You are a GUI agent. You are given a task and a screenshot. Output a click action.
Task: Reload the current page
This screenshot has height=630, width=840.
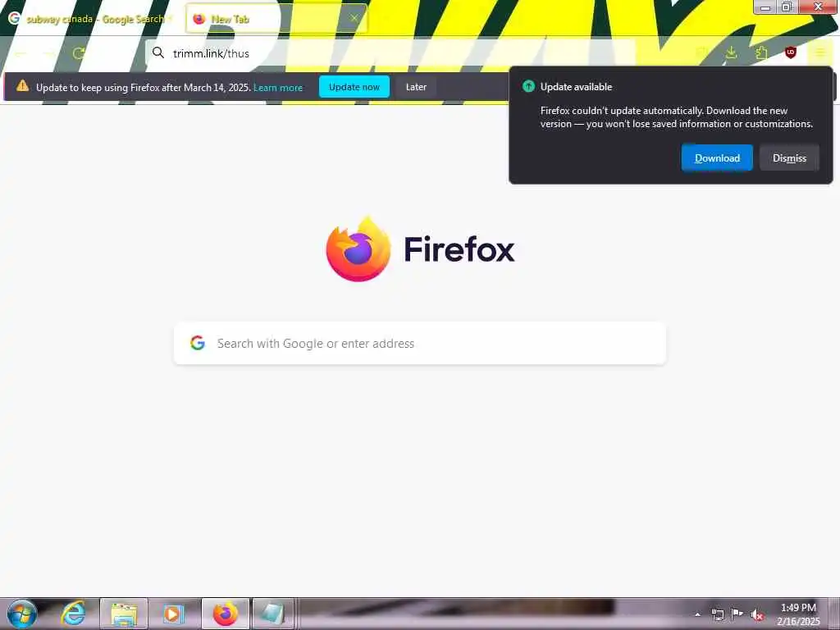coord(78,53)
